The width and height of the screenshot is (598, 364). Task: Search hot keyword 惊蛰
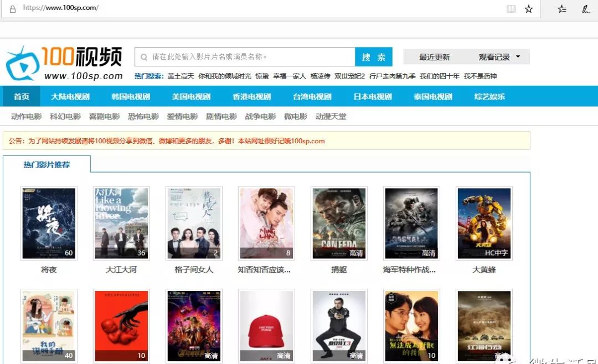262,76
